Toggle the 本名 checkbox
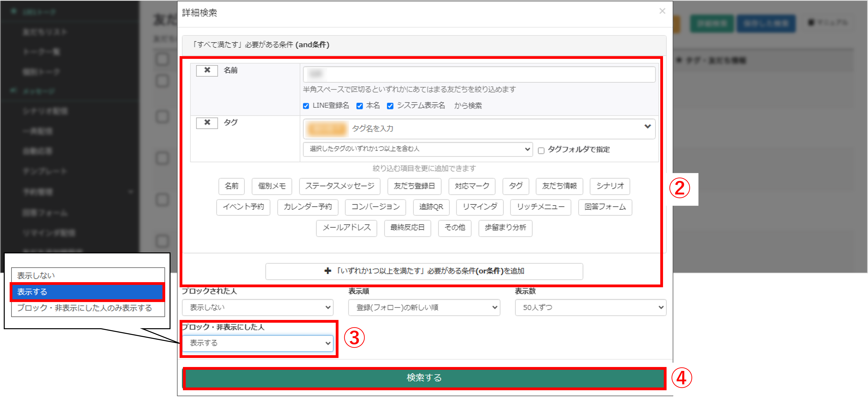This screenshot has width=868, height=405. point(360,106)
